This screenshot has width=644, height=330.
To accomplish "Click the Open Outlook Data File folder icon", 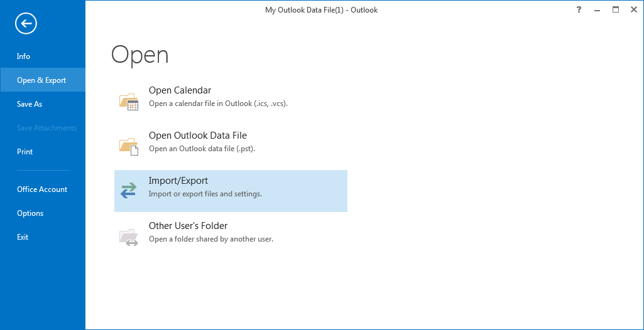I will click(x=129, y=146).
